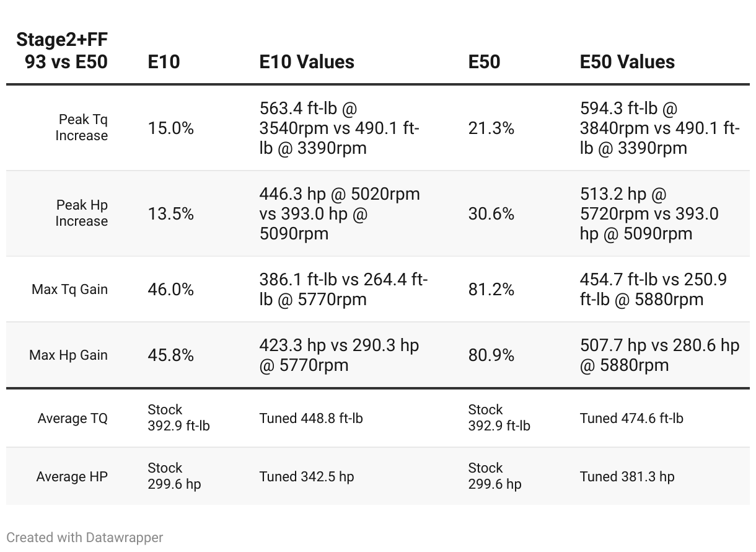Click the "Max Hp Gain" row label
The image size is (756, 552).
[68, 355]
